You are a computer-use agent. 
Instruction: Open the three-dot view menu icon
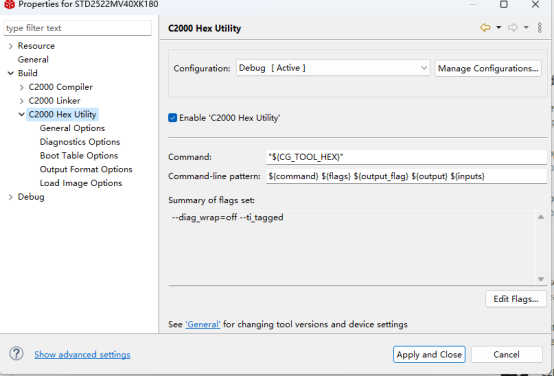coord(540,28)
